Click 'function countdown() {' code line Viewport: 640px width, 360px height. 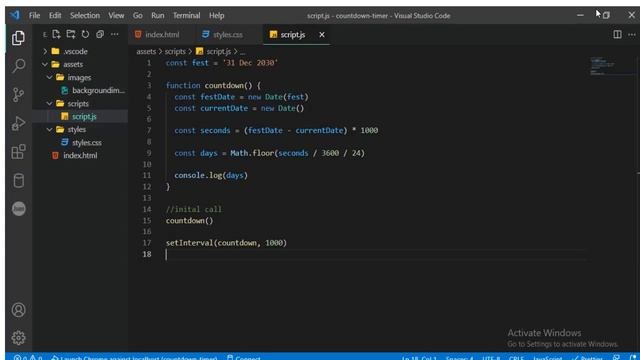(213, 86)
